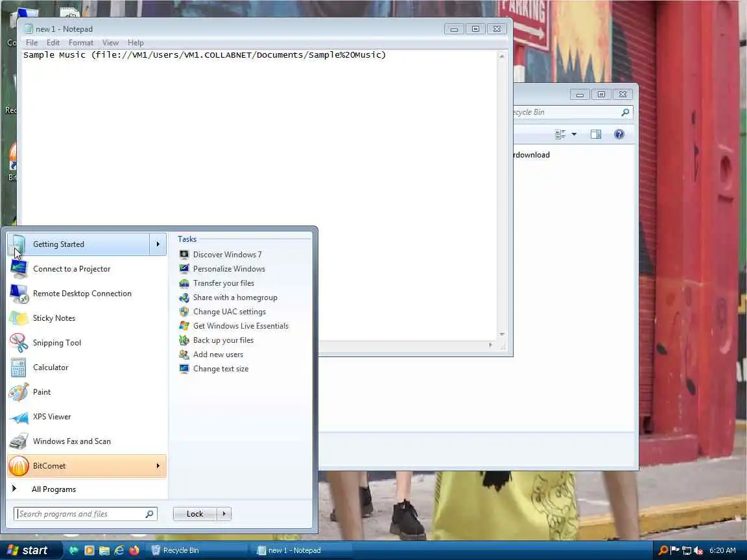Open Change text size task
Image resolution: width=747 pixels, height=560 pixels.
click(214, 369)
